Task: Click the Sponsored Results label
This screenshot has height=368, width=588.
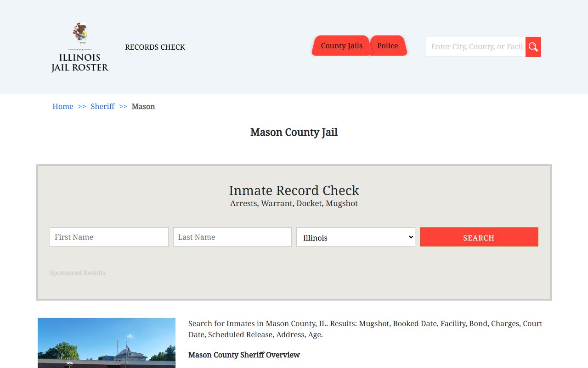Action: 78,273
